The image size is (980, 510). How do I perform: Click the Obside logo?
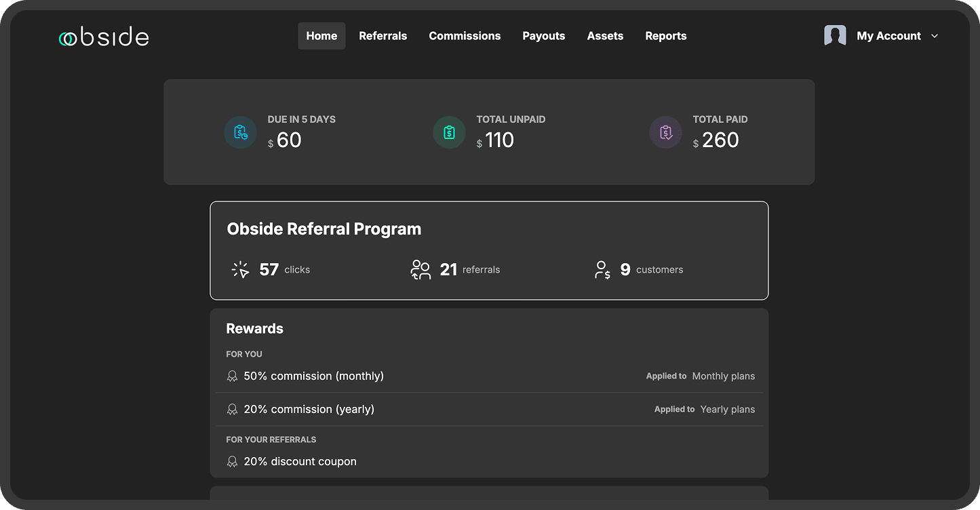coord(103,37)
